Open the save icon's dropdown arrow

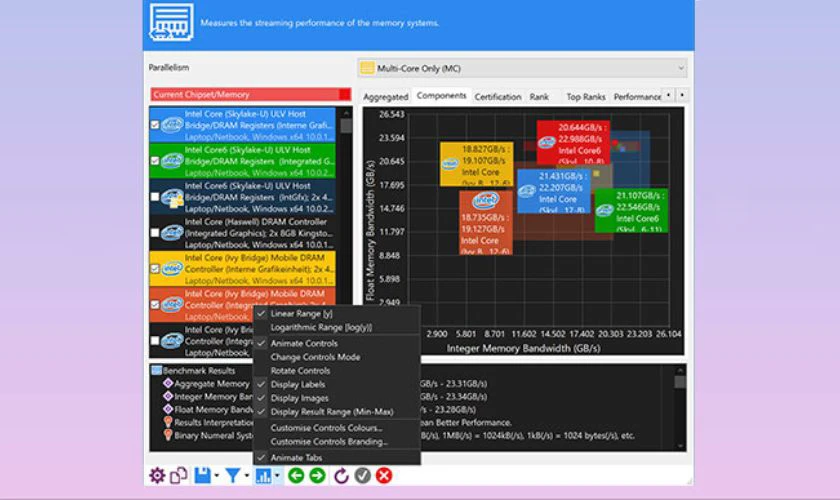point(216,475)
